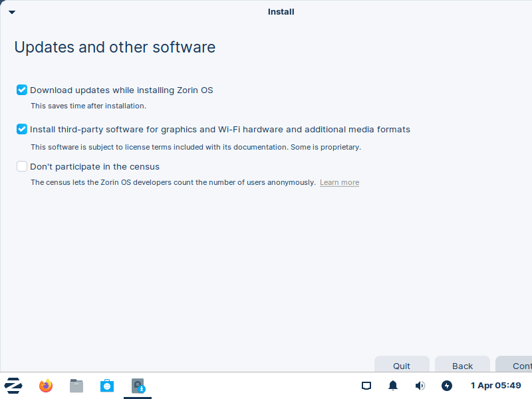Viewport: 532px width, 399px height.
Task: Check Don't participate in the census
Action: click(22, 166)
